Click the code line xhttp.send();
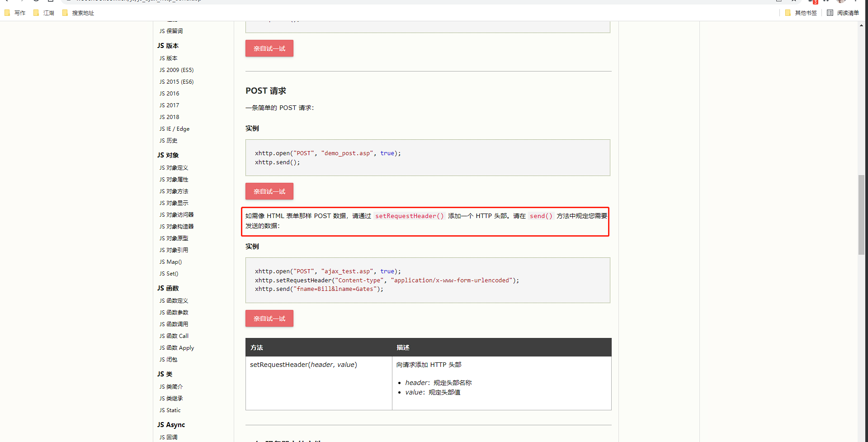 point(277,162)
